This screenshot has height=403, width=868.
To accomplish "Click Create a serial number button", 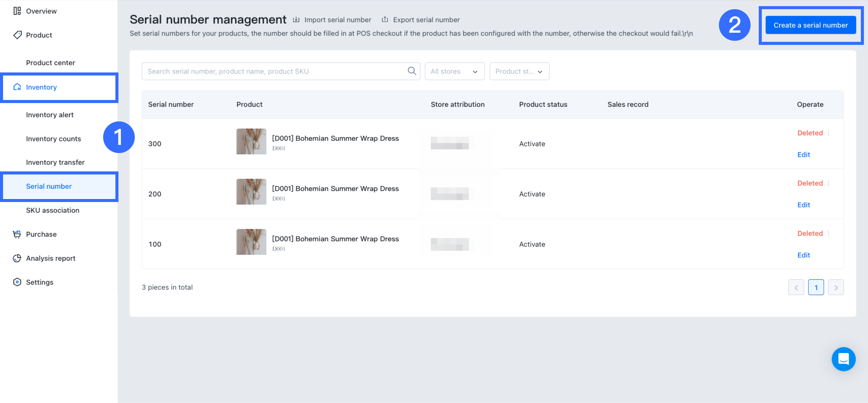I will tap(810, 25).
